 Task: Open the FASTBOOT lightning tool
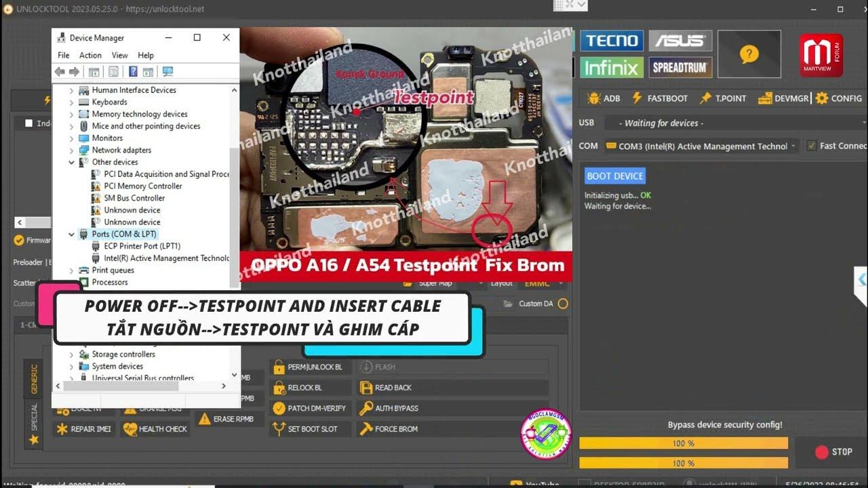660,98
